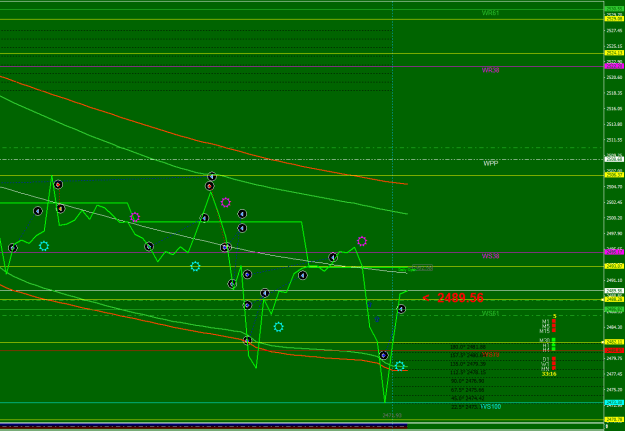Click 2518.35 on the price scale
625x431 pixels.
point(614,93)
